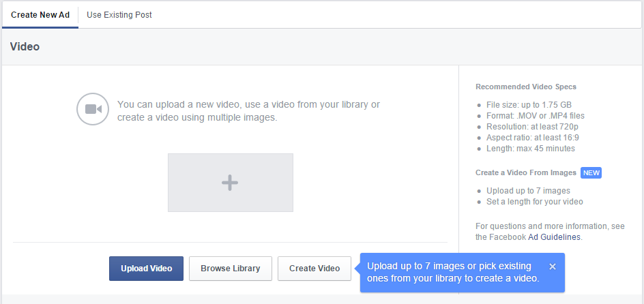Image resolution: width=644 pixels, height=304 pixels.
Task: Click the Recommended Video Specs heading
Action: click(525, 87)
